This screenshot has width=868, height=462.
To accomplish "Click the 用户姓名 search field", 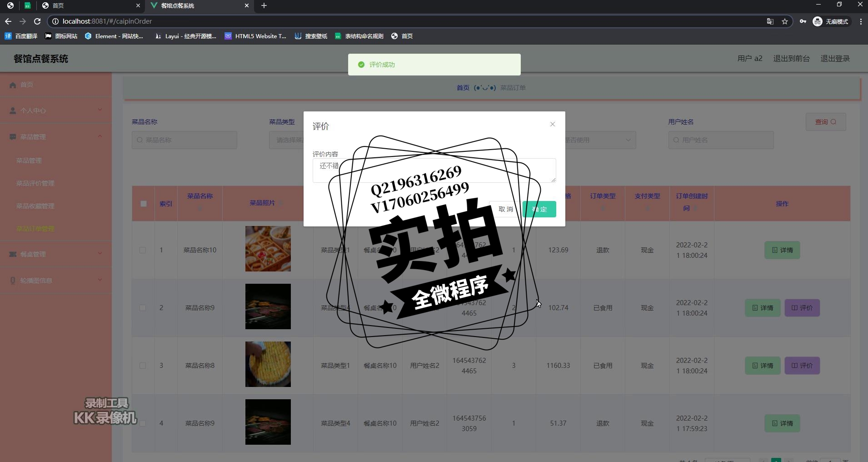I will pyautogui.click(x=721, y=140).
